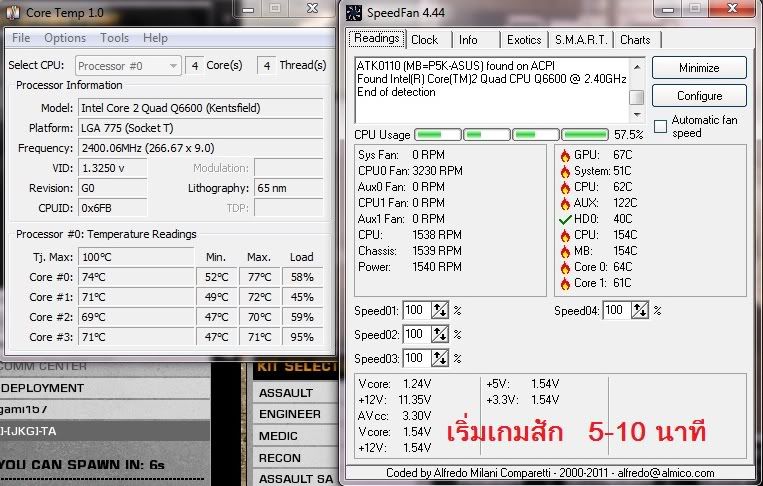Click the Speed04 value field

click(617, 310)
